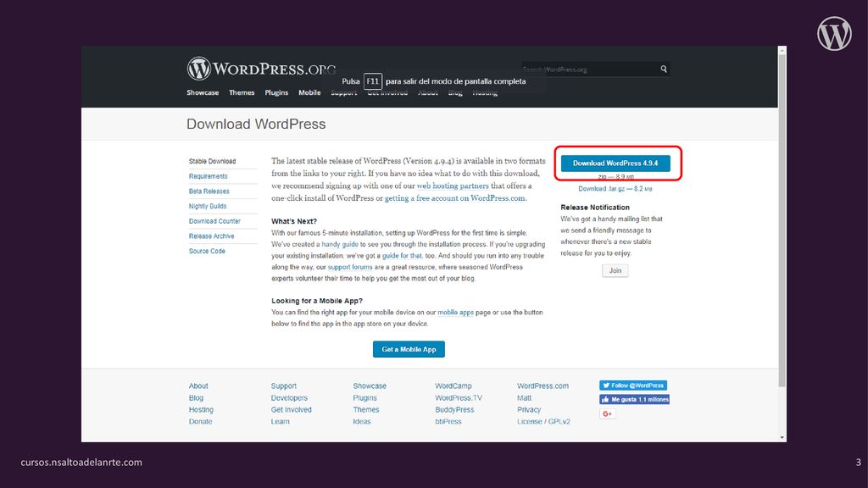Click Ideas in footer

pyautogui.click(x=362, y=421)
